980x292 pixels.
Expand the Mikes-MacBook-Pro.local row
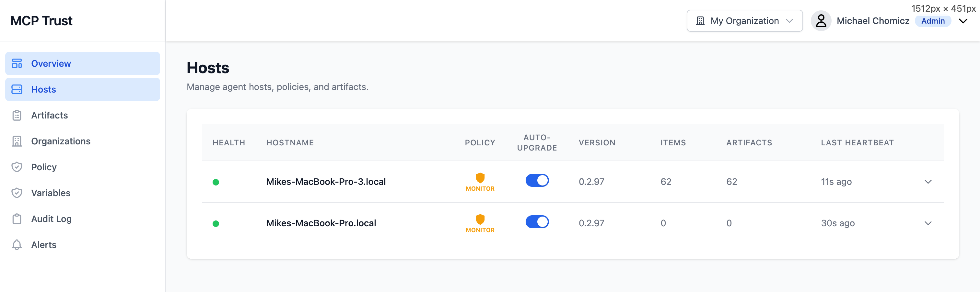(928, 223)
